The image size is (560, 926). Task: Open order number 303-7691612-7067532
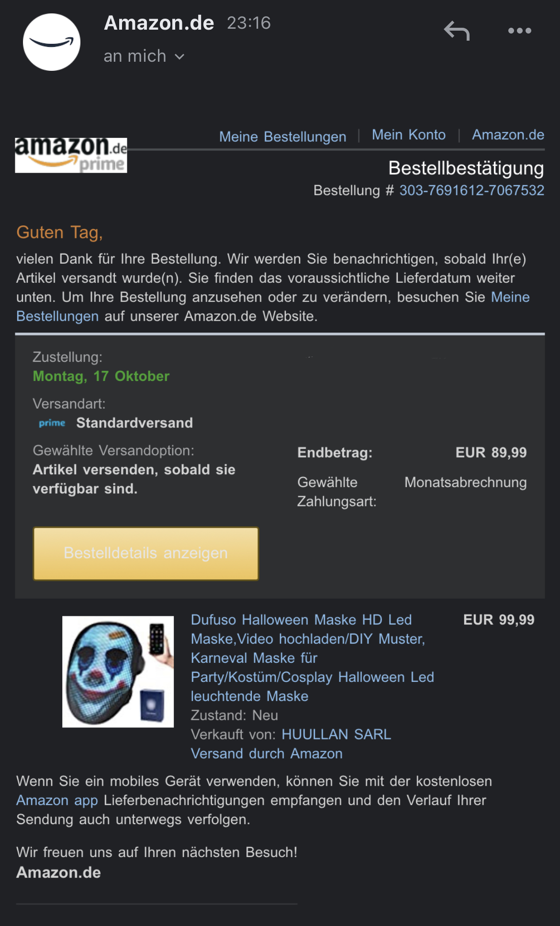pyautogui.click(x=471, y=190)
